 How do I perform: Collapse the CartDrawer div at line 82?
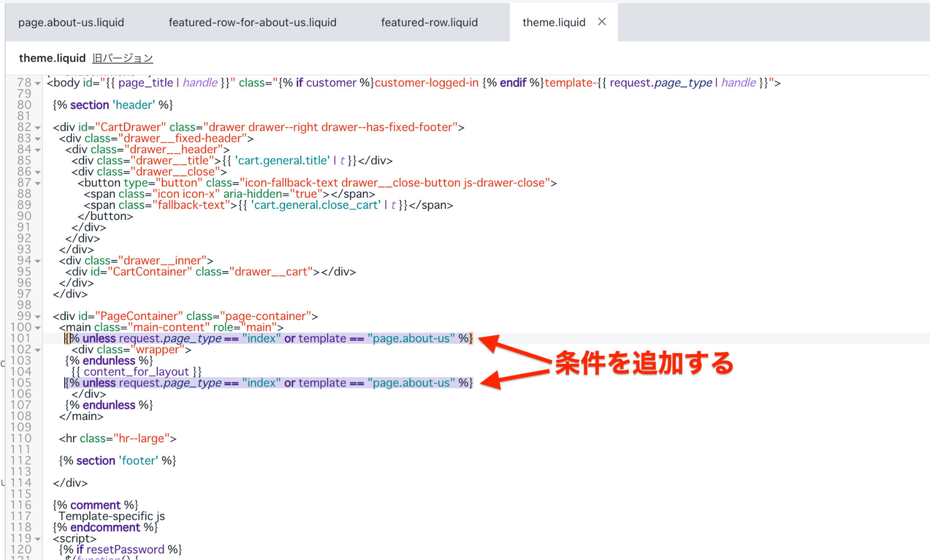(38, 128)
